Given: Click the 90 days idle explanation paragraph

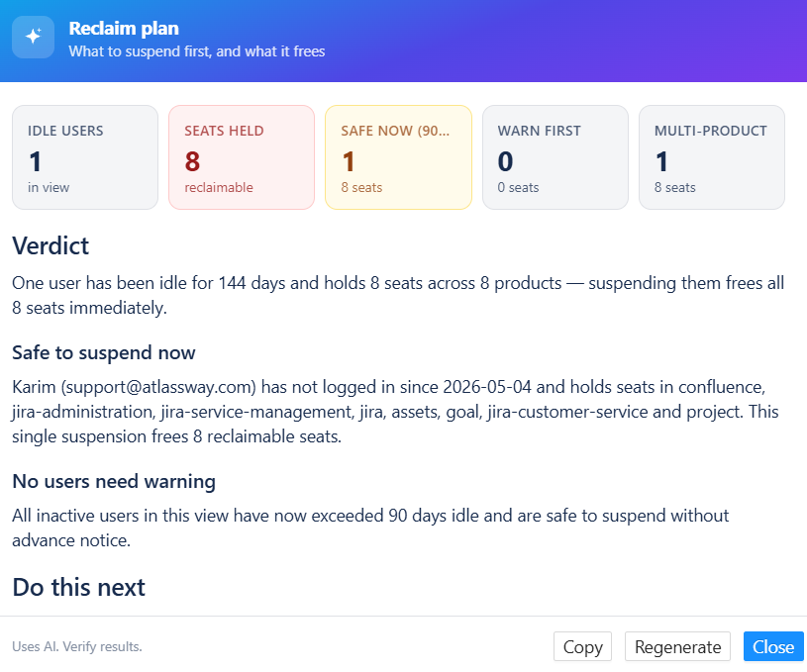Looking at the screenshot, I should (370, 528).
